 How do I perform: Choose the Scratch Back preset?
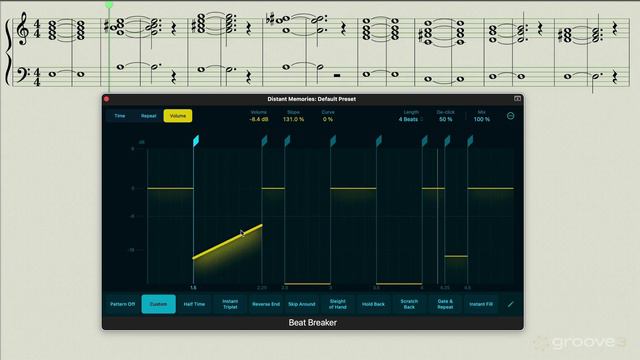point(409,304)
